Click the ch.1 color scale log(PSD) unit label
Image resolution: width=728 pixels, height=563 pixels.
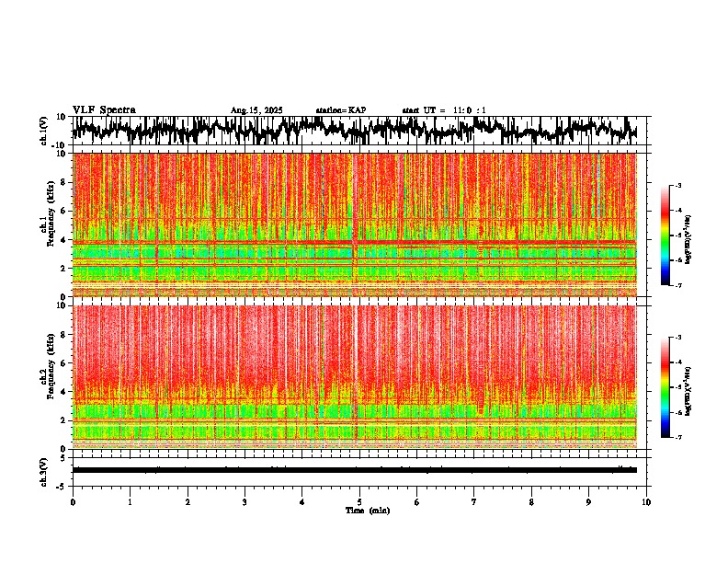688,240
